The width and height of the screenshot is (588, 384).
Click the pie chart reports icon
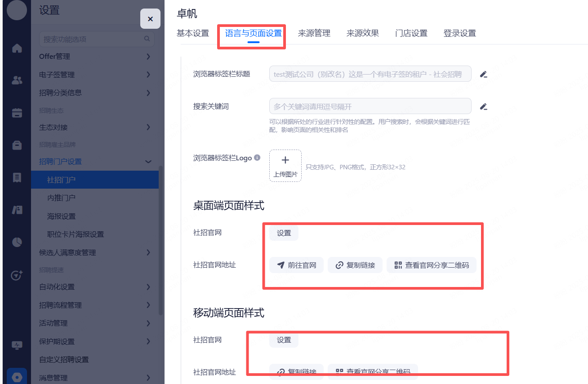17,242
